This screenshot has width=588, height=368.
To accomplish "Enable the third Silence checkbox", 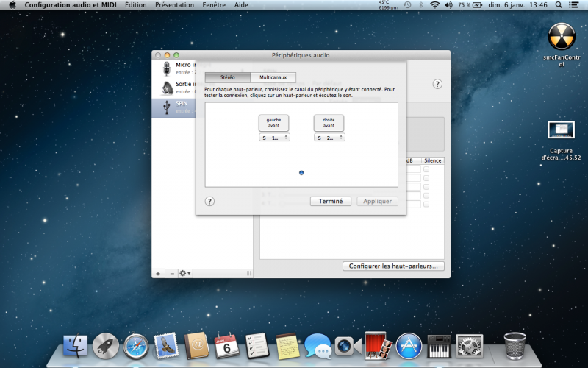I will click(x=426, y=187).
